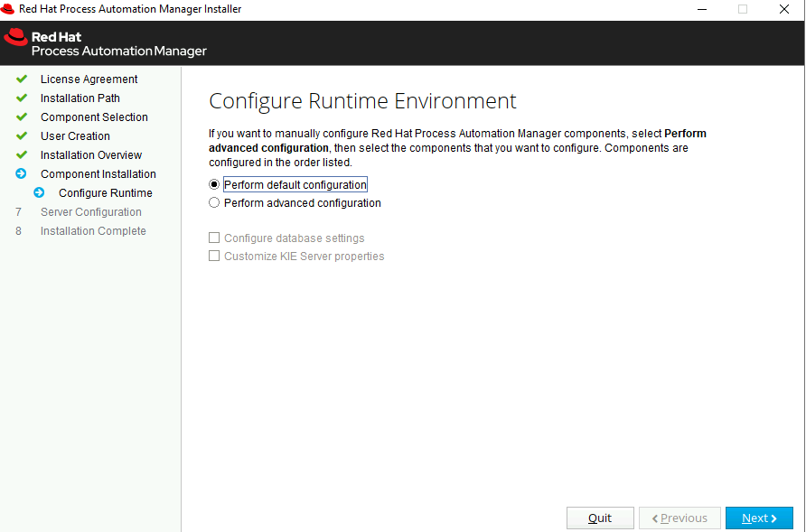Click the window title 'Red Hat Process Automation Manager Installer'
Viewport: 806px width, 532px height.
[130, 9]
